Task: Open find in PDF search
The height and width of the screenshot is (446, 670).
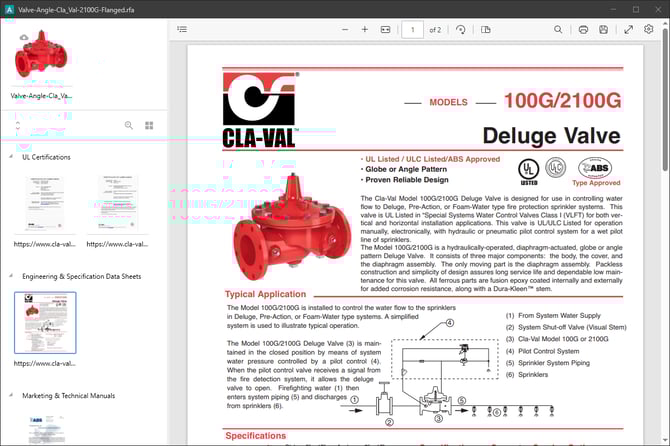Action: point(558,30)
